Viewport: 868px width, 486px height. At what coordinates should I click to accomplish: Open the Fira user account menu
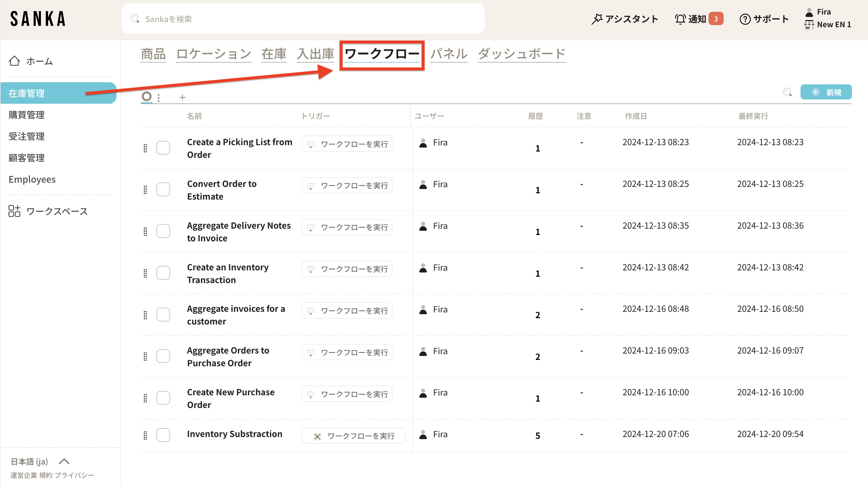click(824, 12)
